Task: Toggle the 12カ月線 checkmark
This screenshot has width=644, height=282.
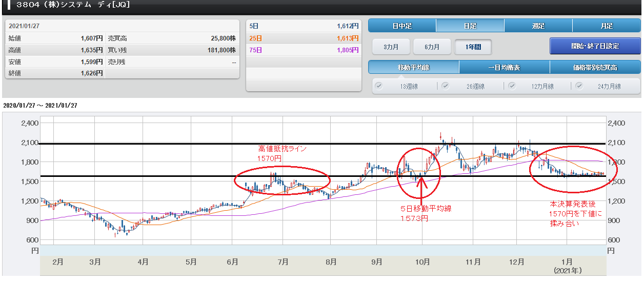Action: [512, 86]
